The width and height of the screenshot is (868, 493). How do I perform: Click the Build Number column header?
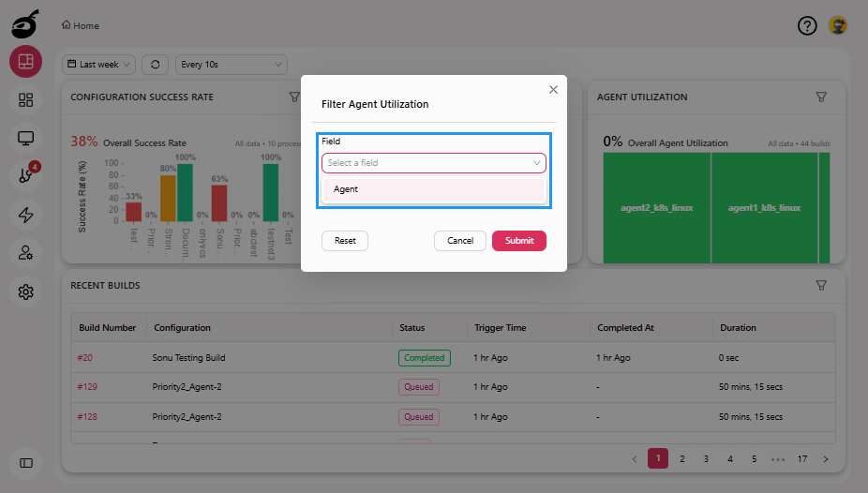108,327
